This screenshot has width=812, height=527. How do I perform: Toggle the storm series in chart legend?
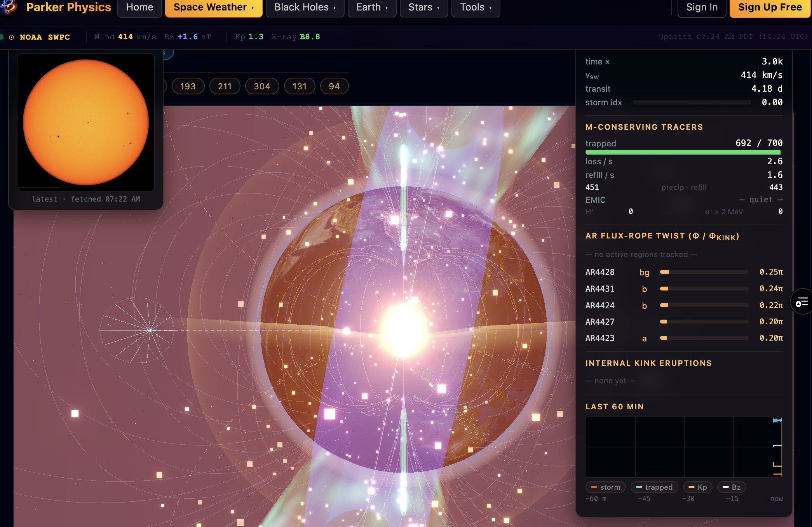click(x=605, y=487)
